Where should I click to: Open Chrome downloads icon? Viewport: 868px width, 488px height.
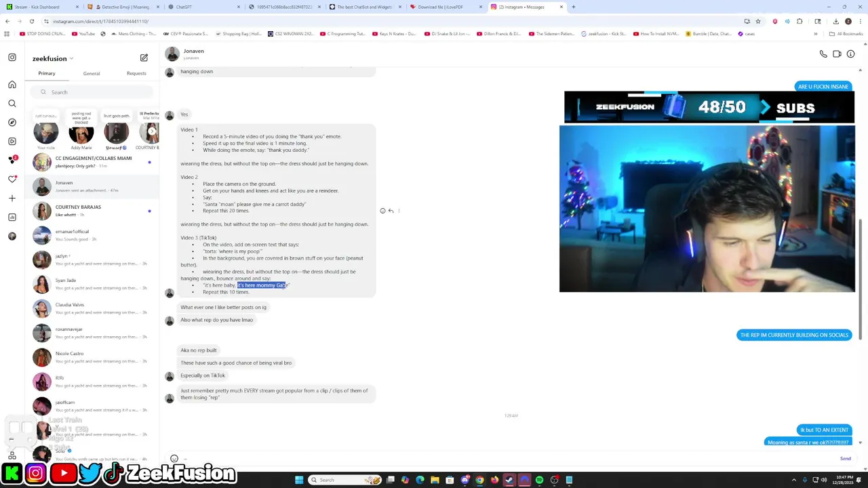click(835, 21)
